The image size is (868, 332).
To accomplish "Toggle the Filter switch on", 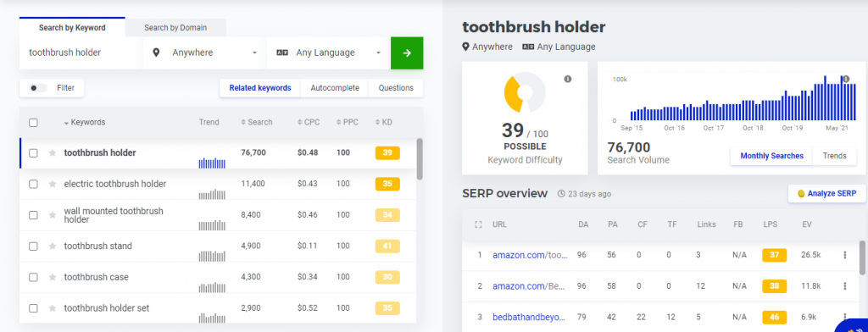I will [x=37, y=88].
